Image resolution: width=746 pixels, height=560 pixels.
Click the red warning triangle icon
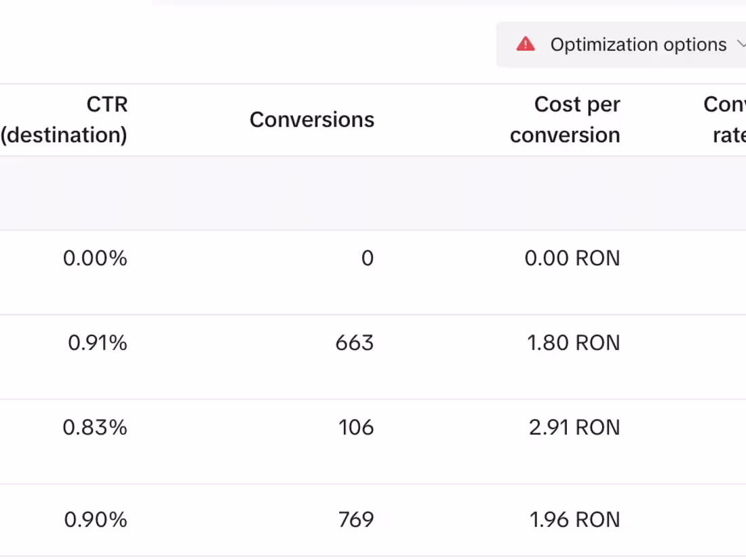[525, 43]
